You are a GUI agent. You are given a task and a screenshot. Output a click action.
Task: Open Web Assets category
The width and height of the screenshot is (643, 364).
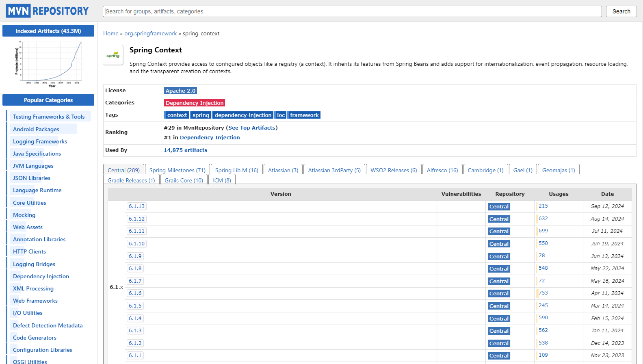tap(28, 227)
